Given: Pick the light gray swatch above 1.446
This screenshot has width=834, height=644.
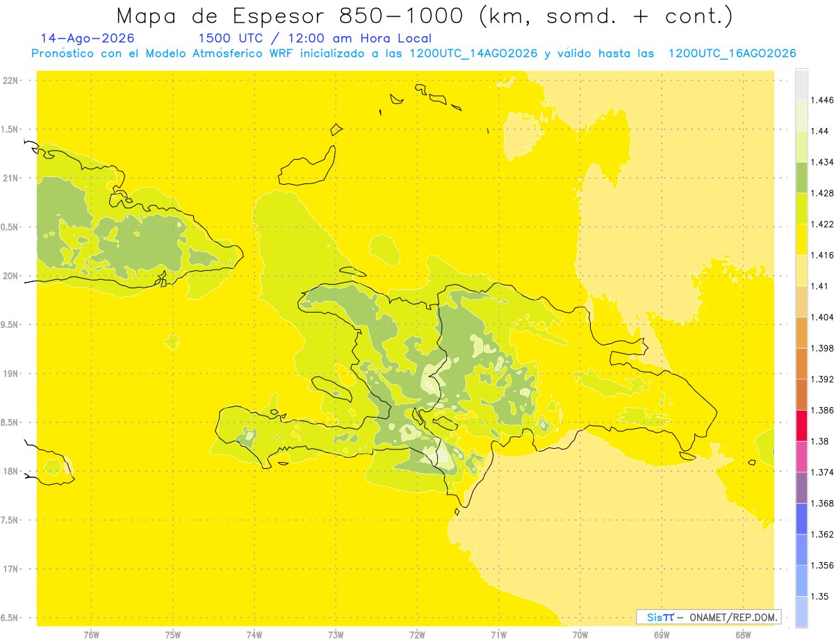Looking at the screenshot, I should pyautogui.click(x=801, y=84).
